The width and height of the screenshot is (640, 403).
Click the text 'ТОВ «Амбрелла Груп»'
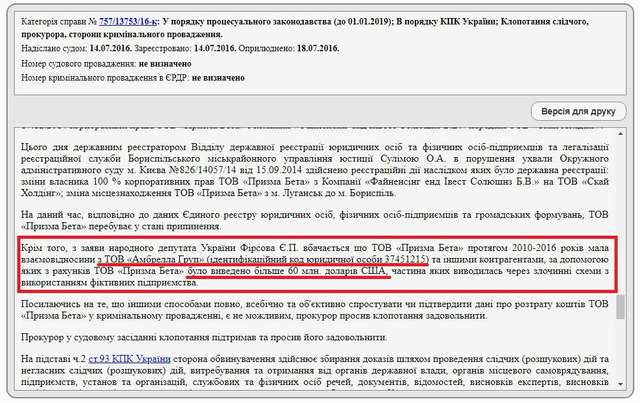pyautogui.click(x=154, y=260)
